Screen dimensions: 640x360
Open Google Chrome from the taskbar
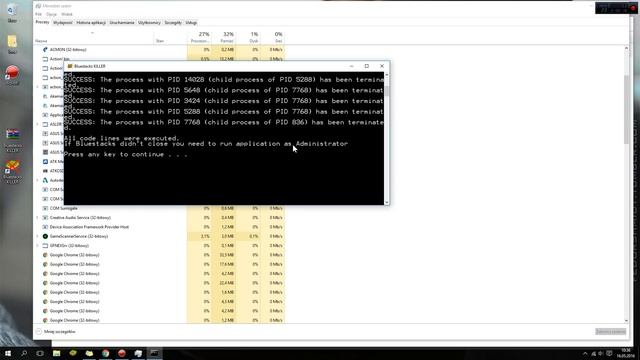[105, 353]
